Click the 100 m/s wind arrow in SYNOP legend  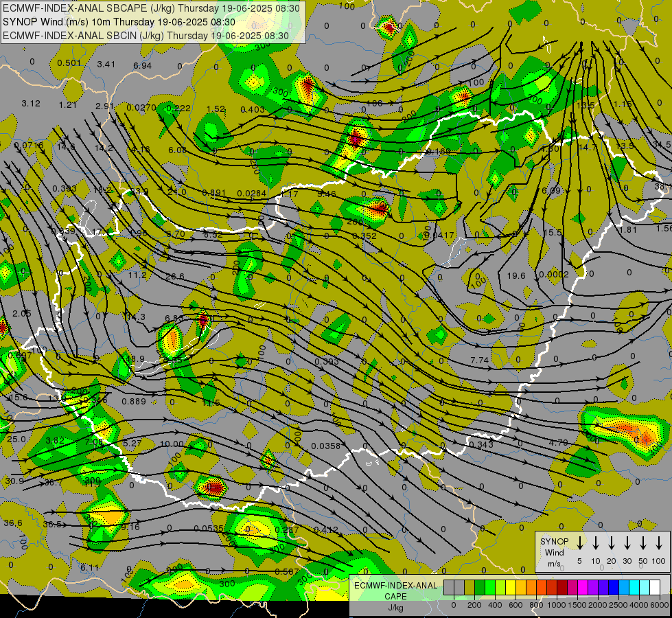(x=659, y=543)
